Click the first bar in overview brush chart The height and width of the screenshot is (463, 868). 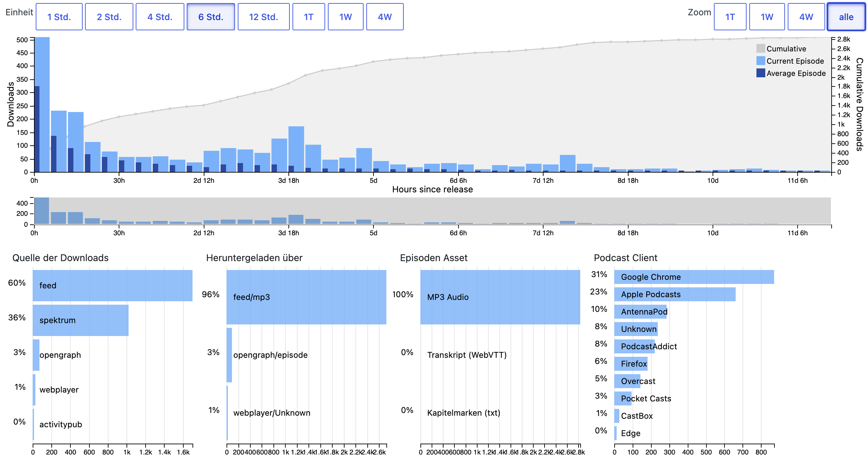pyautogui.click(x=42, y=211)
